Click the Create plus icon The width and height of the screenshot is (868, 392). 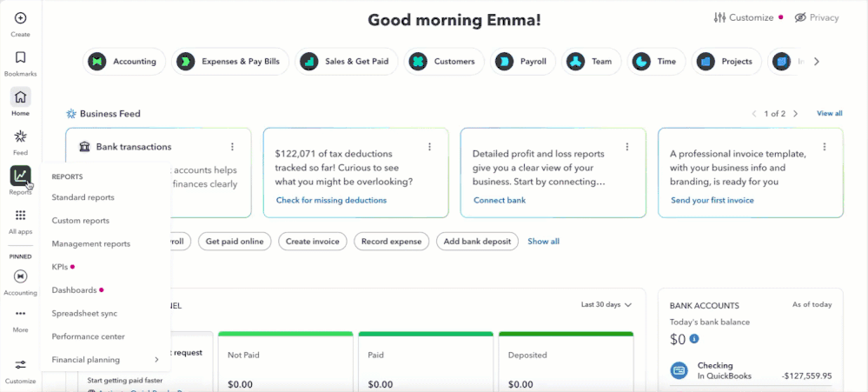[x=20, y=18]
